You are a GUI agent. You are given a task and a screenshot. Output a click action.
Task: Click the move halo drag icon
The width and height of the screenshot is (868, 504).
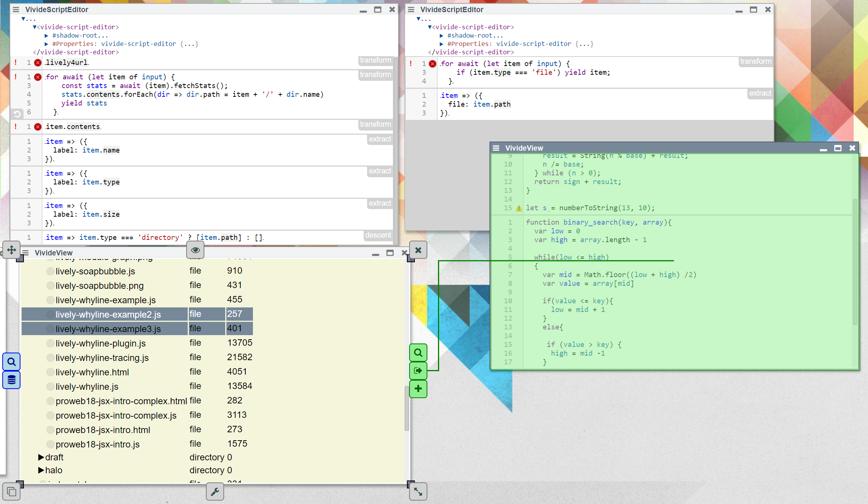coord(11,250)
